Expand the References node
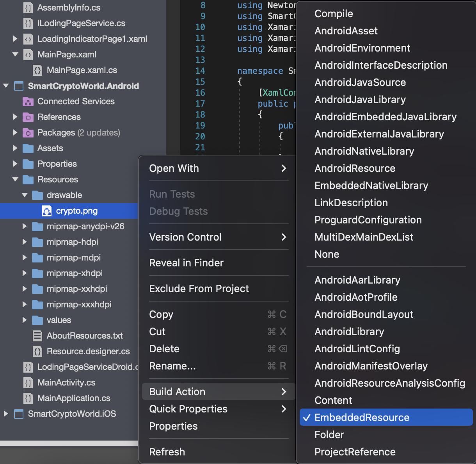The image size is (476, 464). 15,117
